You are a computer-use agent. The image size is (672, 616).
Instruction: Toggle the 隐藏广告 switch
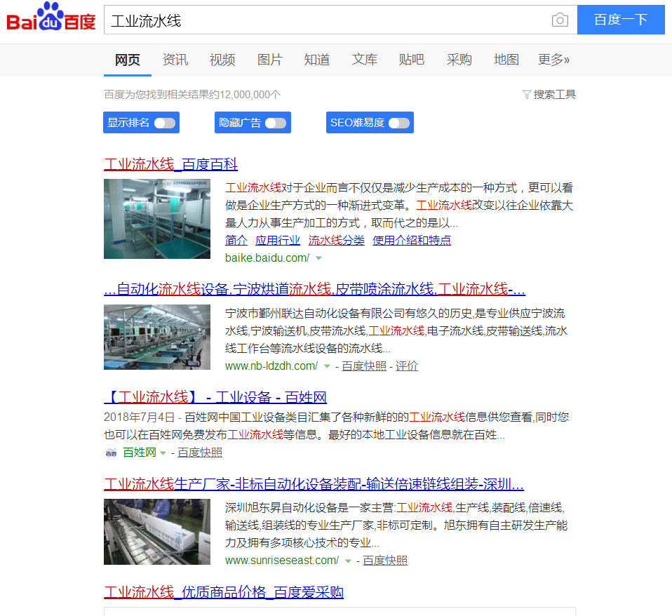(x=276, y=123)
